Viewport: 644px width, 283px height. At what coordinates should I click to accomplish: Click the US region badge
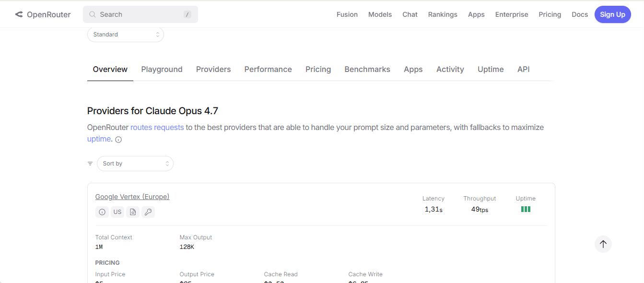117,212
